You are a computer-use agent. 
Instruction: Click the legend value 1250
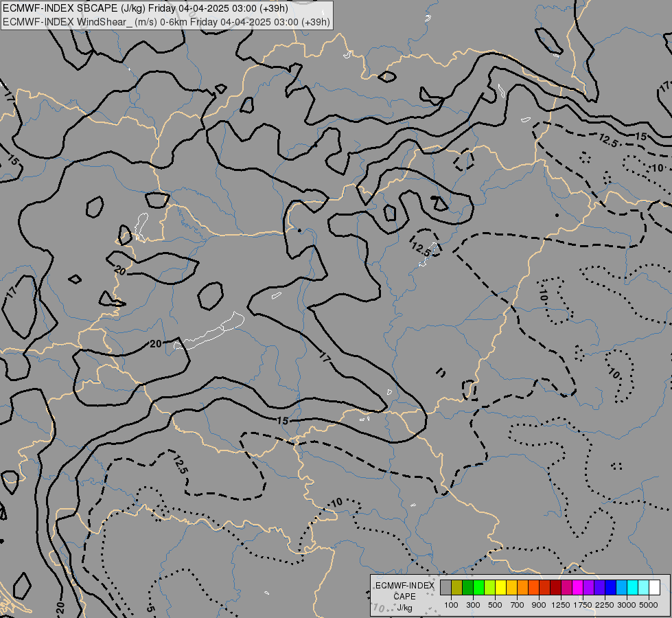pyautogui.click(x=561, y=605)
